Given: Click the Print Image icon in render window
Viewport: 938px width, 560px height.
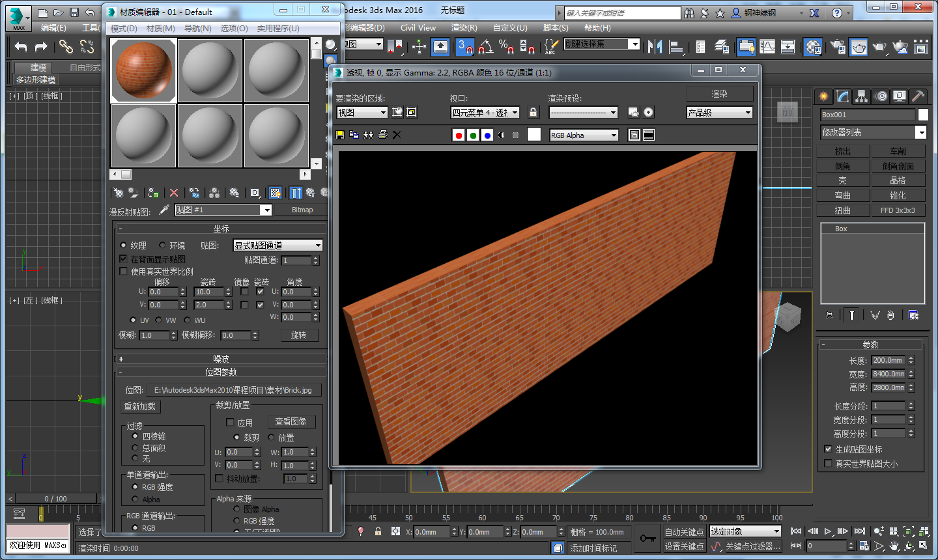Looking at the screenshot, I should (382, 135).
